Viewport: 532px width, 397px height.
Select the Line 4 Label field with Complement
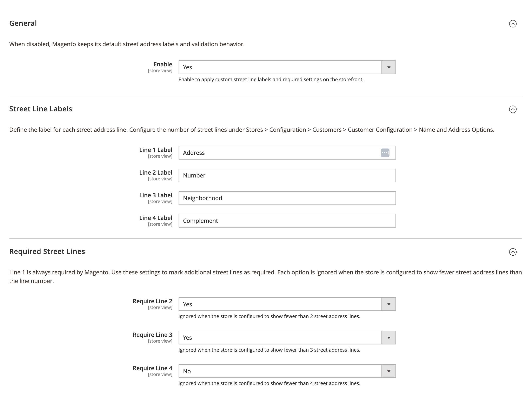287,221
